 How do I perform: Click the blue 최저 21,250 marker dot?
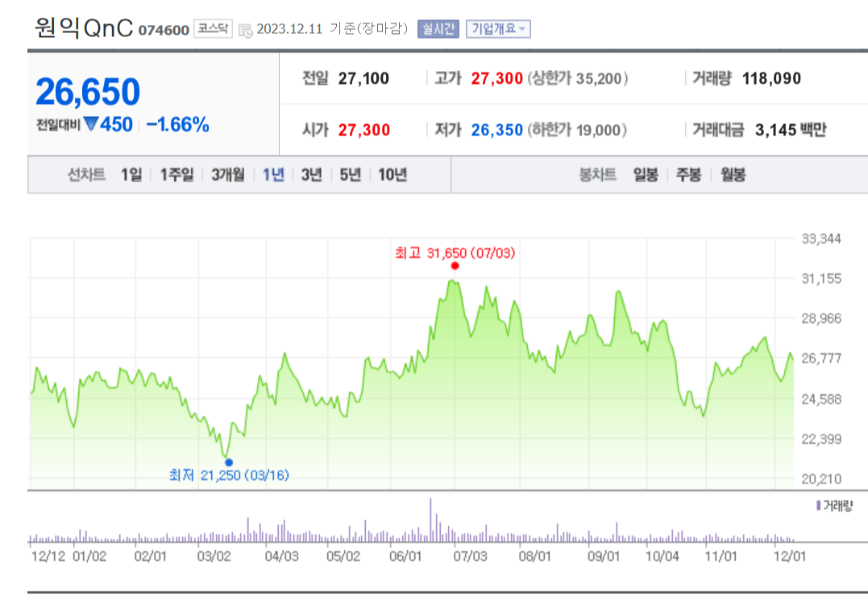tap(229, 463)
